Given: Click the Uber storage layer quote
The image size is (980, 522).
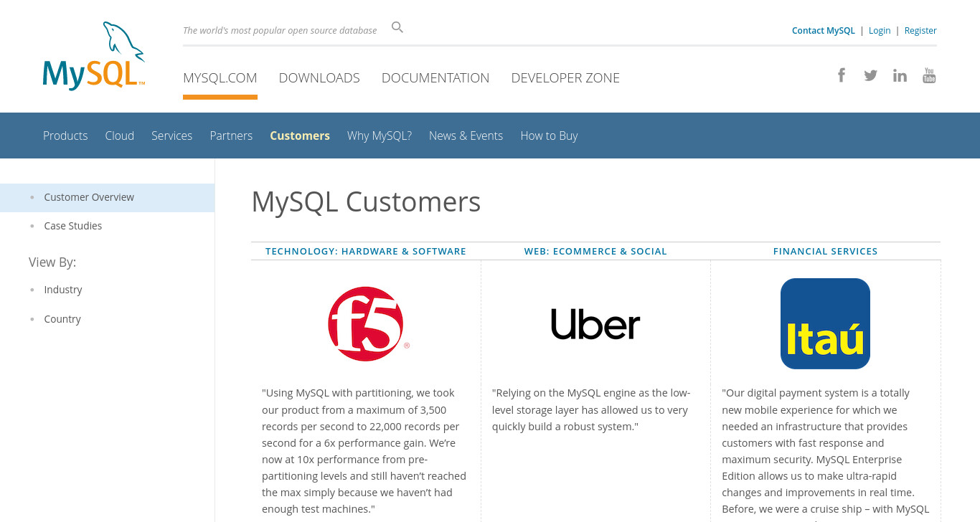Looking at the screenshot, I should (591, 409).
